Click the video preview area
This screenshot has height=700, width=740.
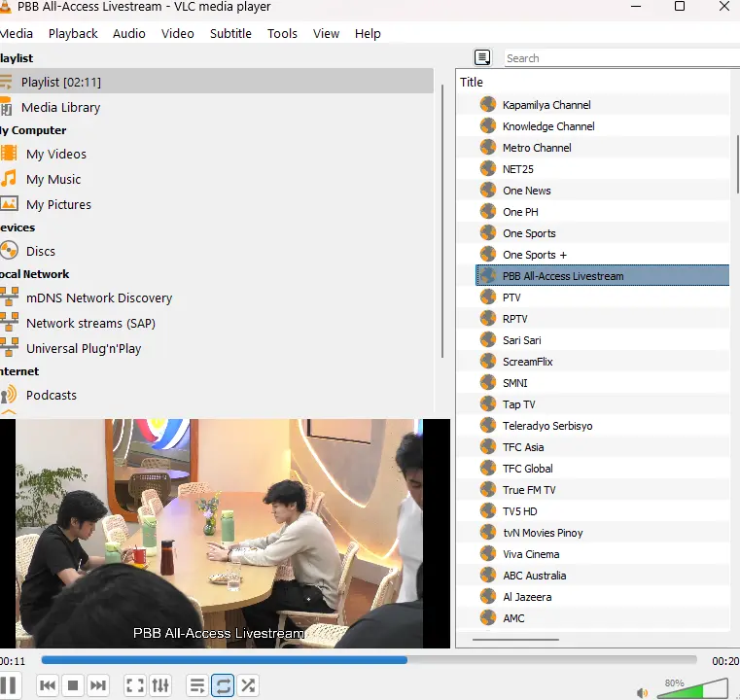(226, 533)
